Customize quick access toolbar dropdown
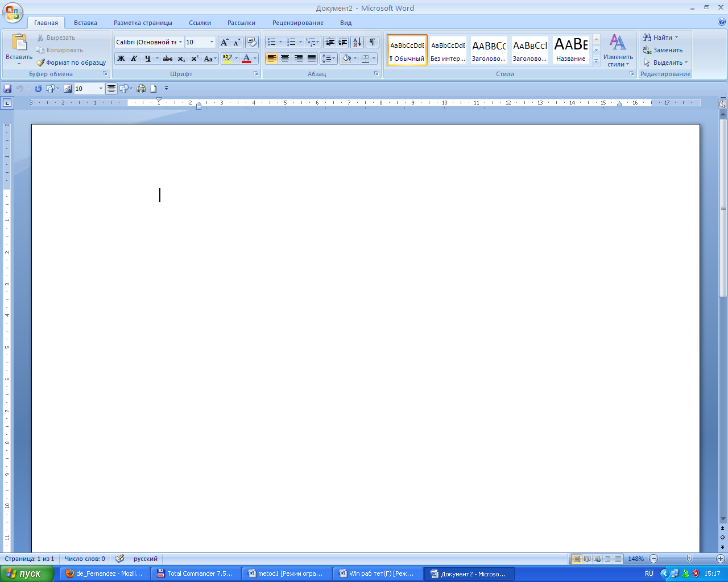728x582 pixels. 166,89
